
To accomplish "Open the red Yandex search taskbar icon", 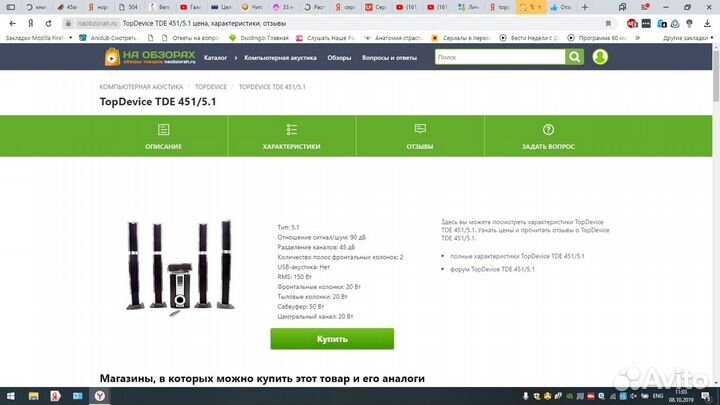I will click(x=55, y=396).
